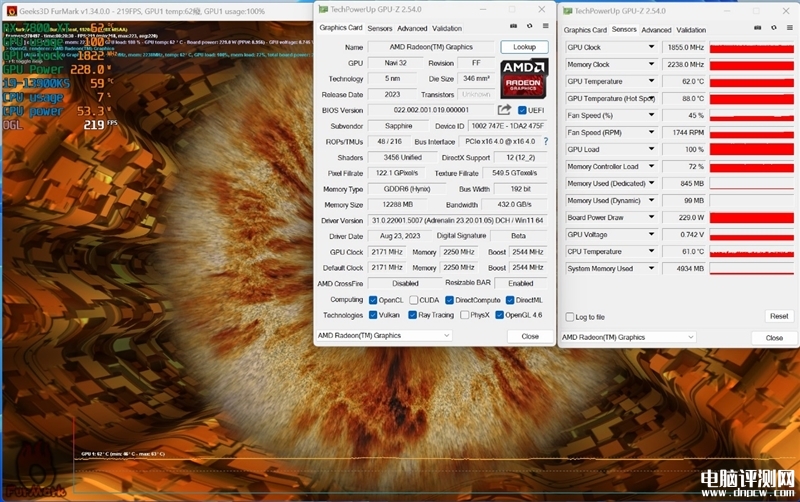Image resolution: width=800 pixels, height=502 pixels.
Task: Click the Driver Version field
Action: point(458,220)
